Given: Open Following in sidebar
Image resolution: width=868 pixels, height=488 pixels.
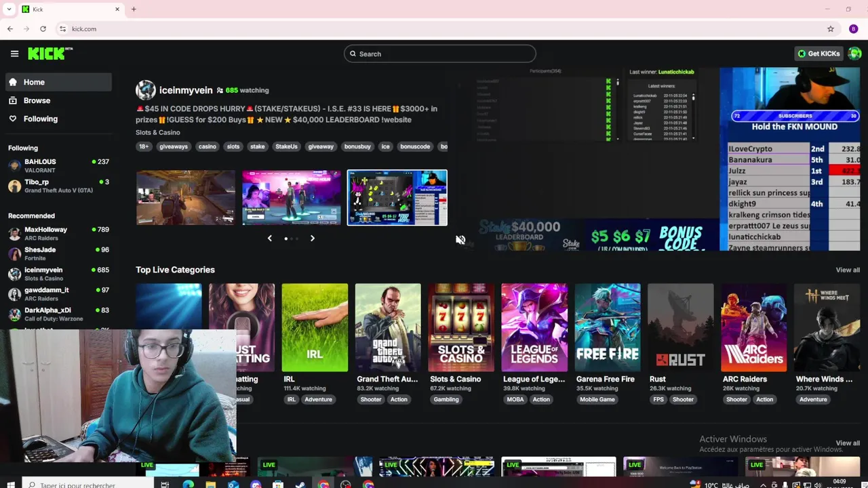Looking at the screenshot, I should [58, 119].
